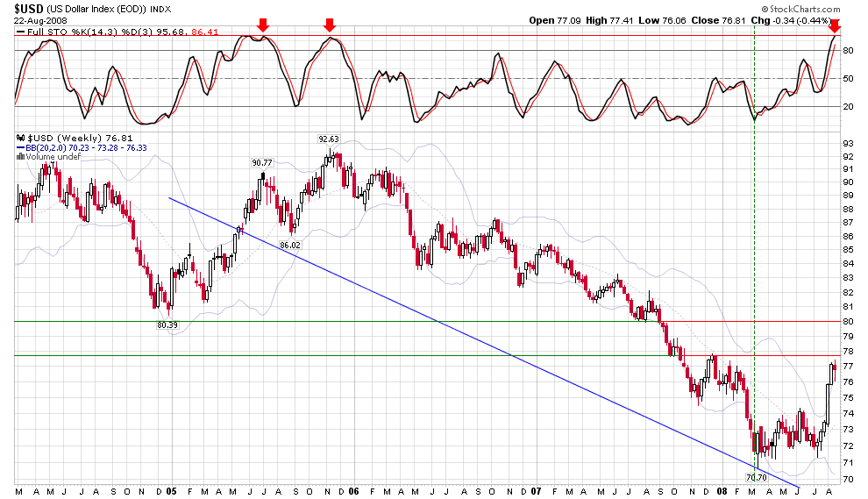This screenshot has height=499, width=868.
Task: Click the 70.70 price bottom label
Action: pyautogui.click(x=756, y=477)
